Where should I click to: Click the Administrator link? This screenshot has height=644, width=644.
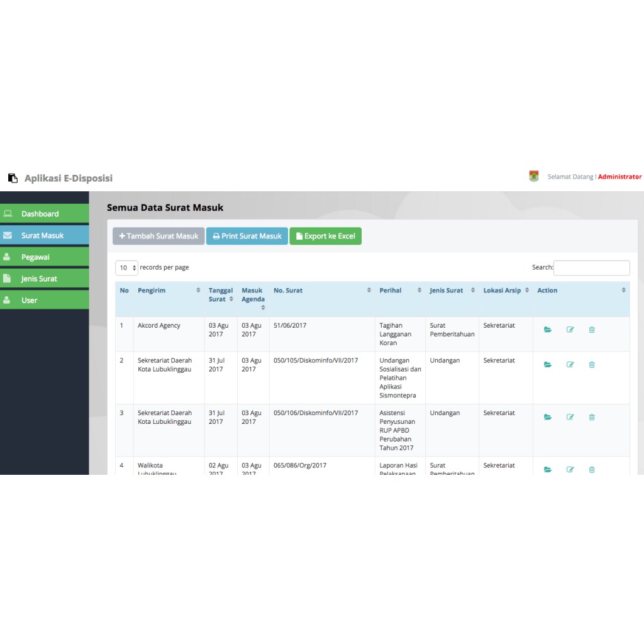coord(619,177)
